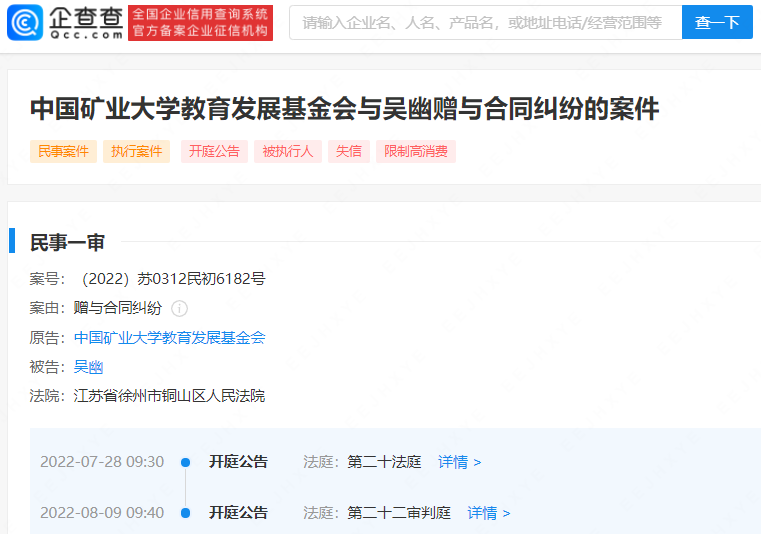This screenshot has width=761, height=534.
Task: Open 详情 for 第二十法庭 hearing
Action: (460, 462)
